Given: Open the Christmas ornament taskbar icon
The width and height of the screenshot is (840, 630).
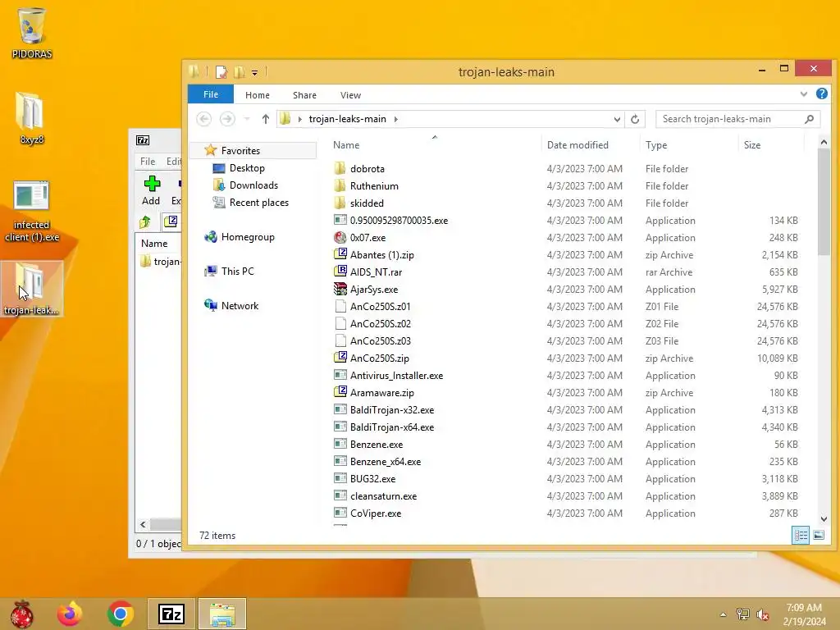Looking at the screenshot, I should tap(21, 614).
